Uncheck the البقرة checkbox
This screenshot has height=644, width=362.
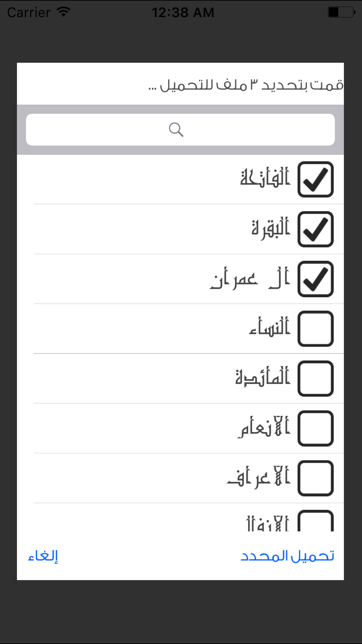click(315, 229)
